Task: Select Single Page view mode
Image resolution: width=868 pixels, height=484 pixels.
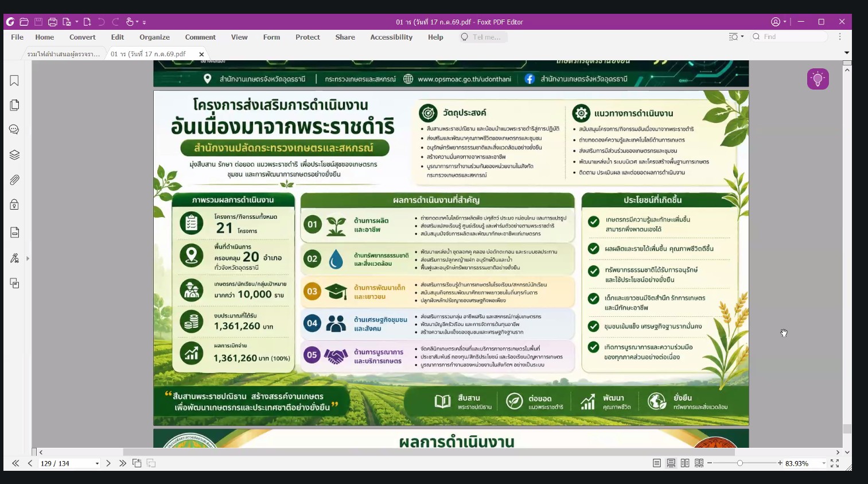Action: 657,463
